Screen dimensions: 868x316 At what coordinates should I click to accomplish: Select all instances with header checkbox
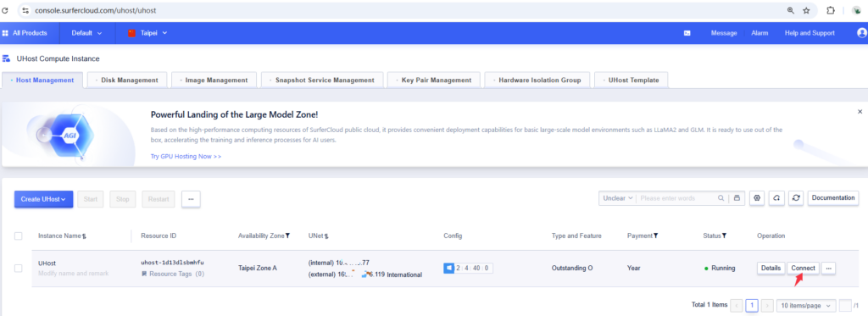(19, 236)
